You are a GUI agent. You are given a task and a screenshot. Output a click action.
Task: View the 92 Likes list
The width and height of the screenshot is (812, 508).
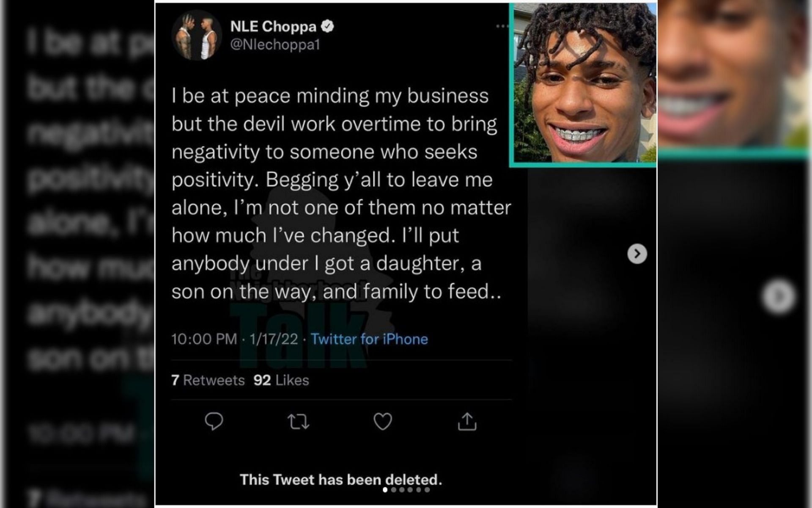point(281,380)
